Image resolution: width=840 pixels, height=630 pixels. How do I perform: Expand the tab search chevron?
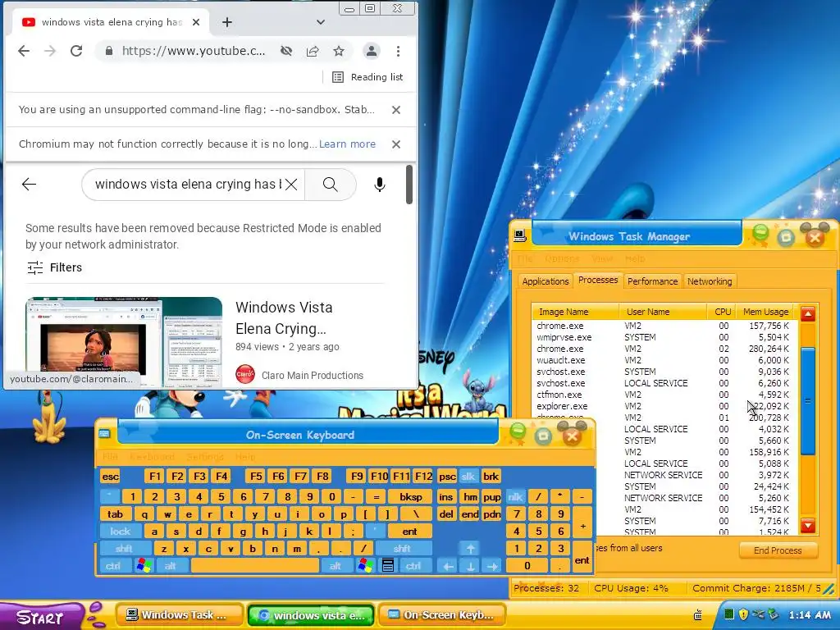point(321,22)
